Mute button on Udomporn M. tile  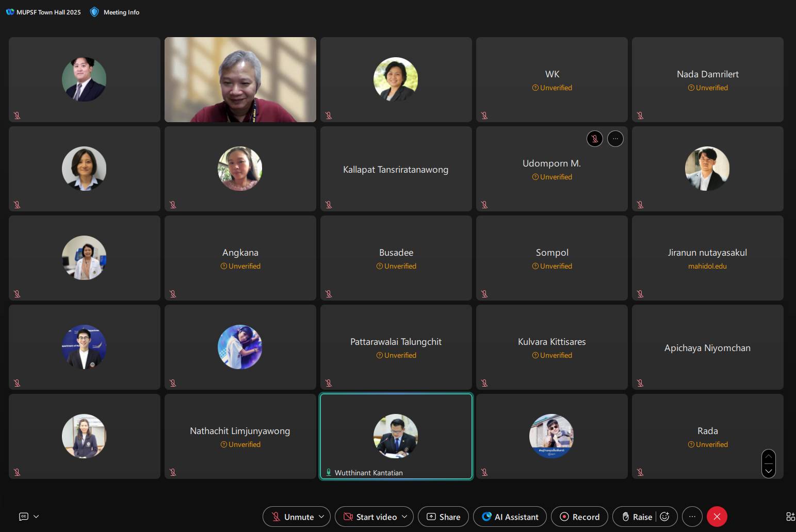pos(595,139)
